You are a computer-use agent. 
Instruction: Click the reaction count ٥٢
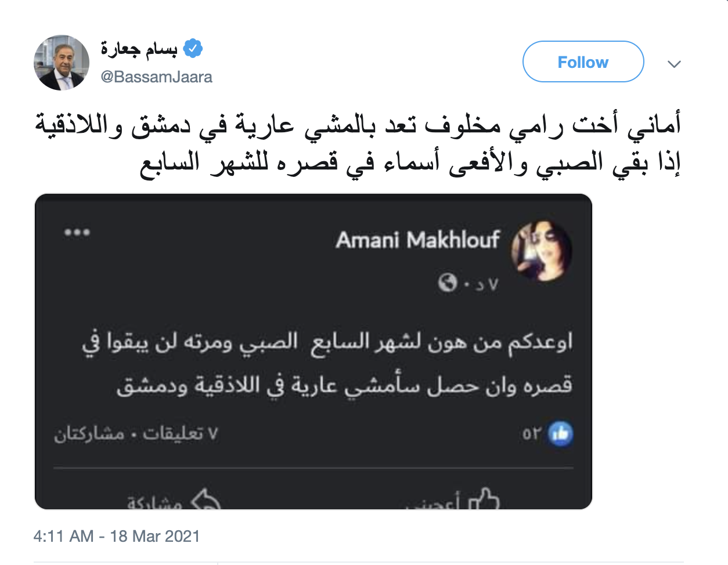pos(532,434)
